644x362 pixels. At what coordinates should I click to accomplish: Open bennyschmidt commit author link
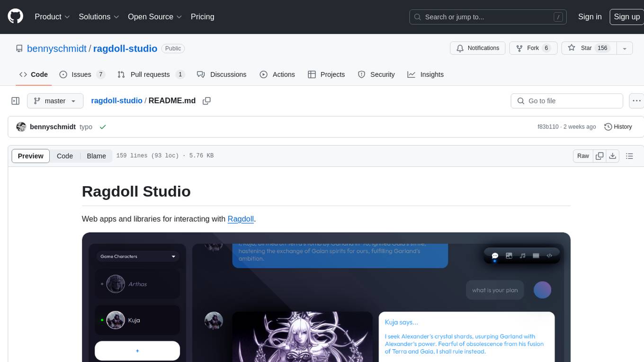(x=53, y=127)
